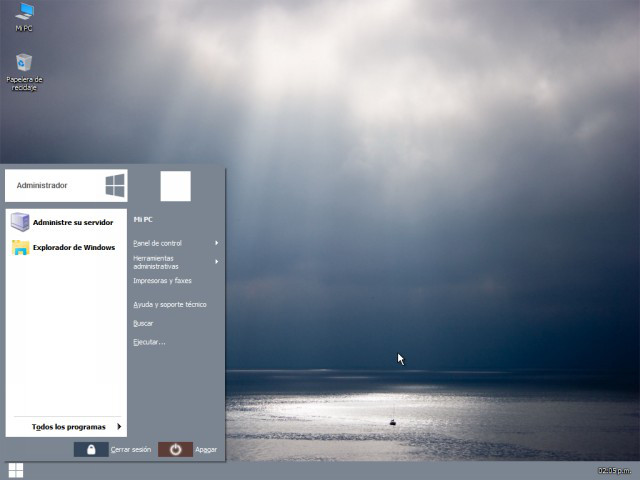Screen dimensions: 640x480
Task: Open Administre su servidor
Action: [66, 222]
